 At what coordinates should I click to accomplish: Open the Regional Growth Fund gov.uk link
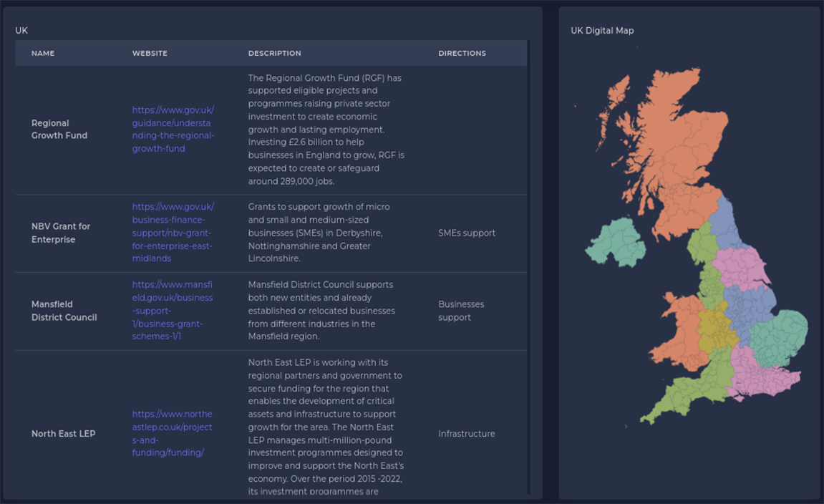(x=173, y=129)
